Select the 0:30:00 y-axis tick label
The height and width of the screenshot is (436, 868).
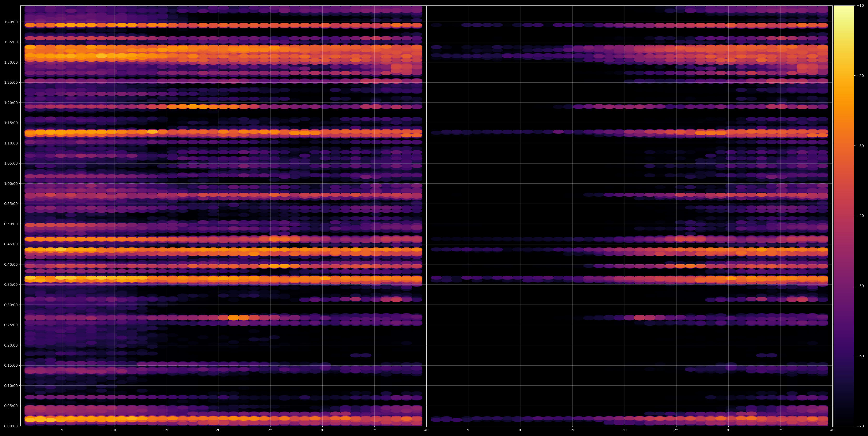tap(11, 305)
